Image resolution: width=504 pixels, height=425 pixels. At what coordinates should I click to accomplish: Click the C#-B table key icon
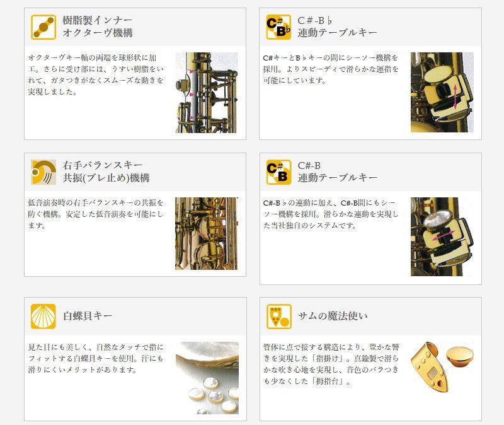[278, 172]
